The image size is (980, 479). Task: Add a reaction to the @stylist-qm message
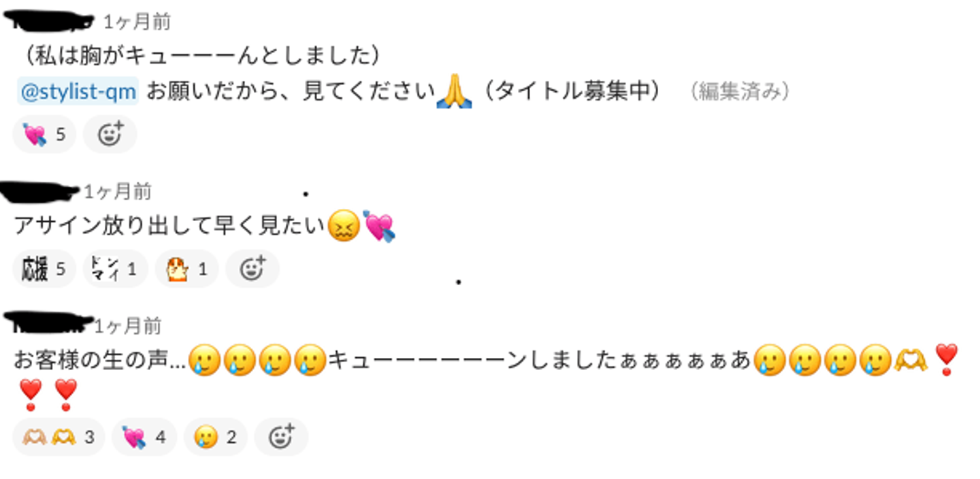pos(110,134)
